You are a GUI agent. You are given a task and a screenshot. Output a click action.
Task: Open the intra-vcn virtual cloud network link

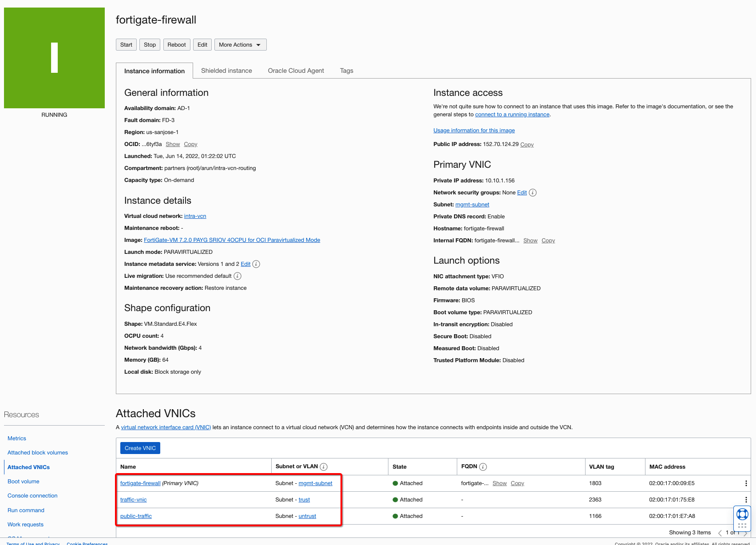[195, 216]
